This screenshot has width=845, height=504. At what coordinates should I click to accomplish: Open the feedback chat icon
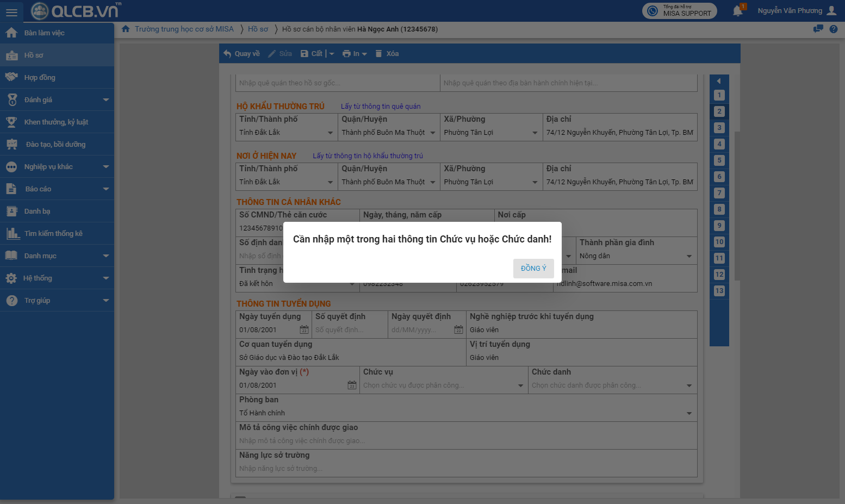click(x=818, y=29)
